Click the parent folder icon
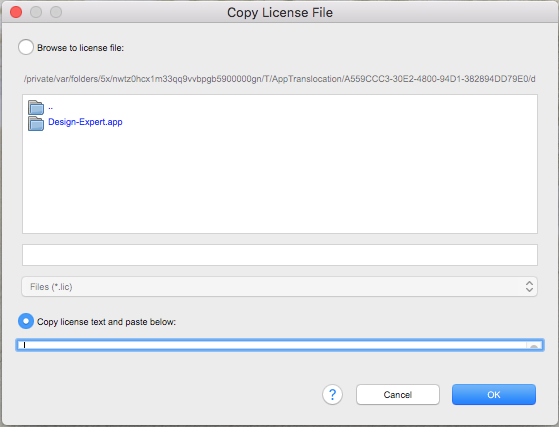559x427 pixels. 36,107
